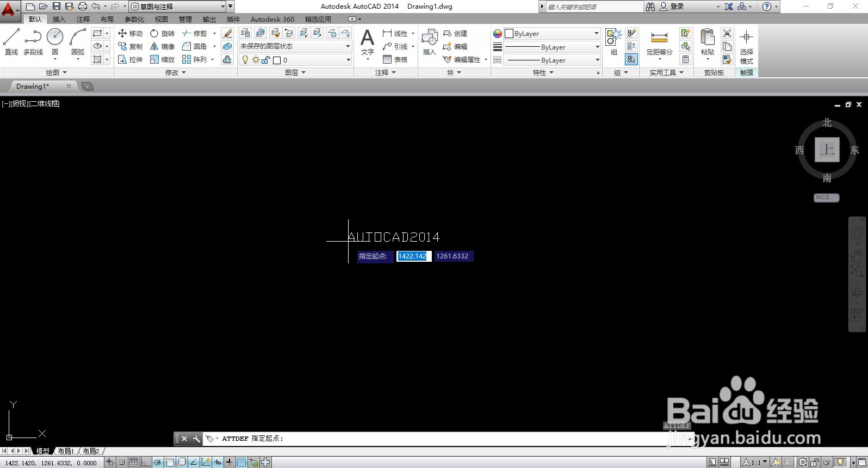The width and height of the screenshot is (868, 468).
Task: Toggle Dynamic Input in status bar
Action: 218,463
